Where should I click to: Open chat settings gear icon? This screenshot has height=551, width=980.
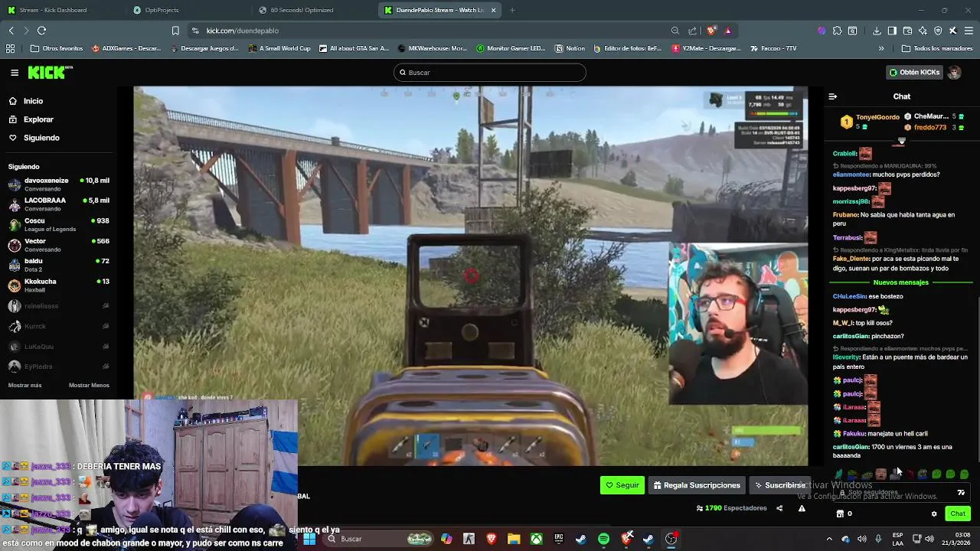[934, 514]
